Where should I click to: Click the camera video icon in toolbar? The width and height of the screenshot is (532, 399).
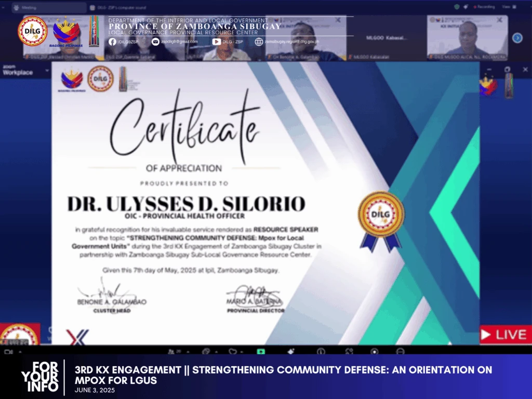8,352
